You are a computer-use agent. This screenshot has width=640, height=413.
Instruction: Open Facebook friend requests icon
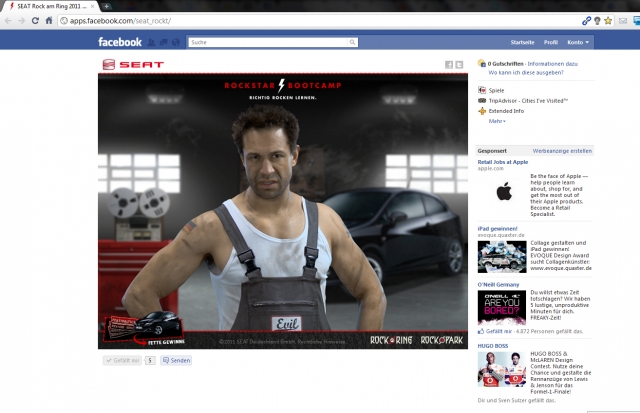click(151, 42)
